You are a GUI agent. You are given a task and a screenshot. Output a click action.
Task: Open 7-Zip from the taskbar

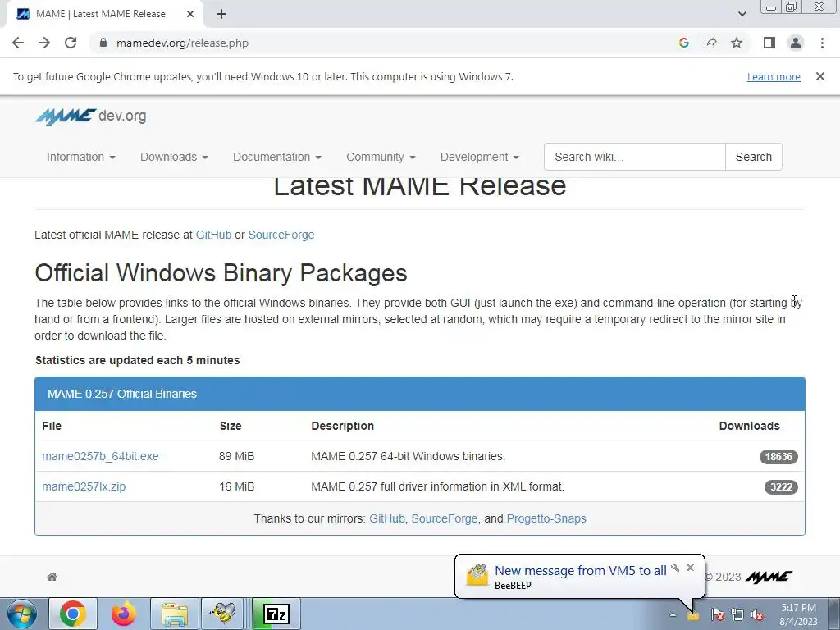click(276, 614)
